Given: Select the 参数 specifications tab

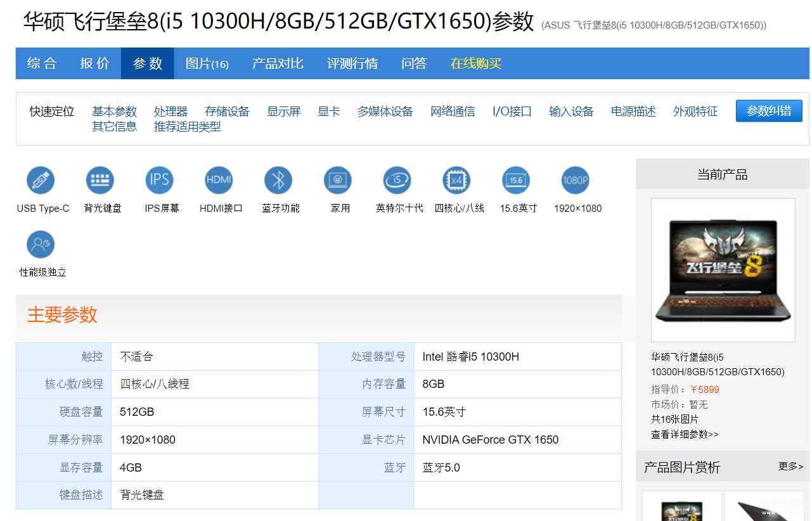Looking at the screenshot, I should [x=148, y=63].
